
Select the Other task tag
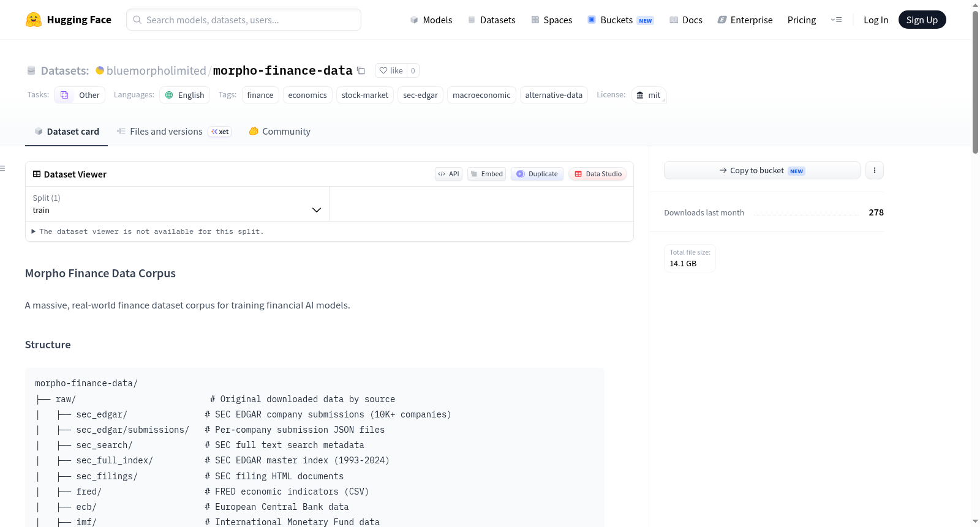coord(80,95)
